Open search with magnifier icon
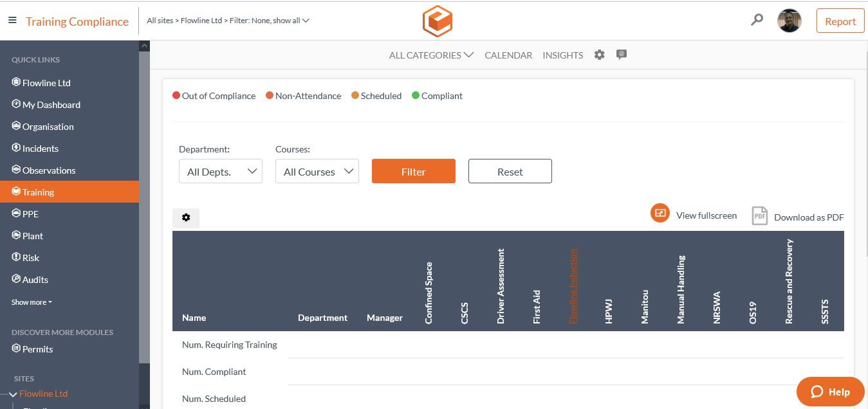 pyautogui.click(x=757, y=20)
